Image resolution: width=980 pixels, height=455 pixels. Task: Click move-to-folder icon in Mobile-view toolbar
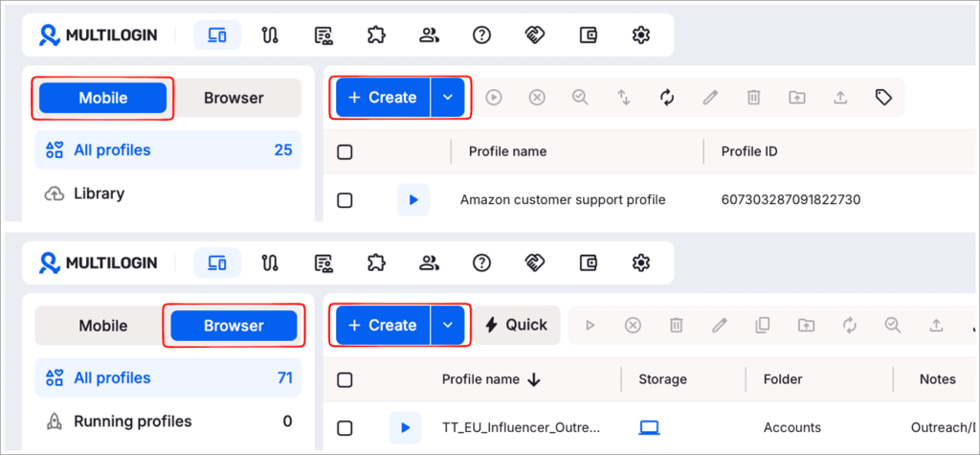point(797,97)
